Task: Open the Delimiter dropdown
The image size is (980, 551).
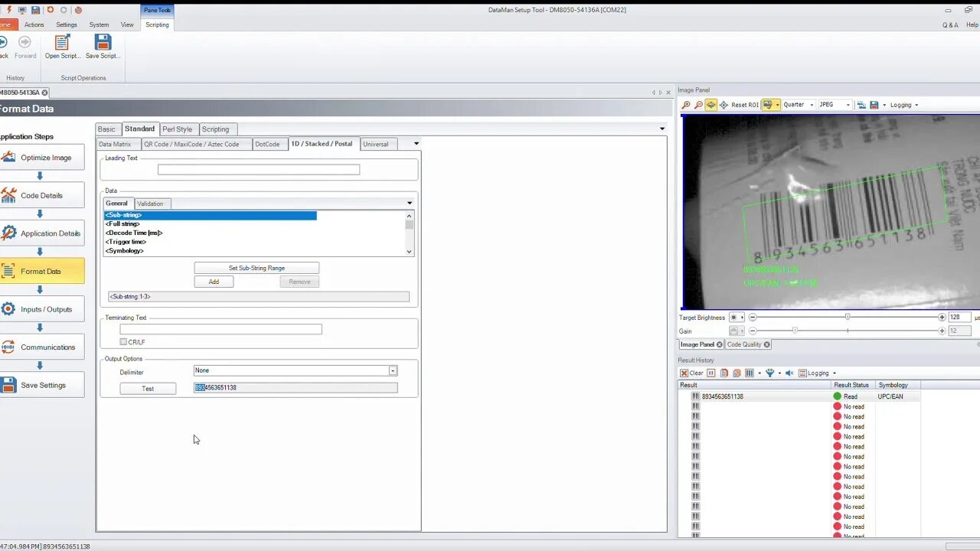Action: 393,370
